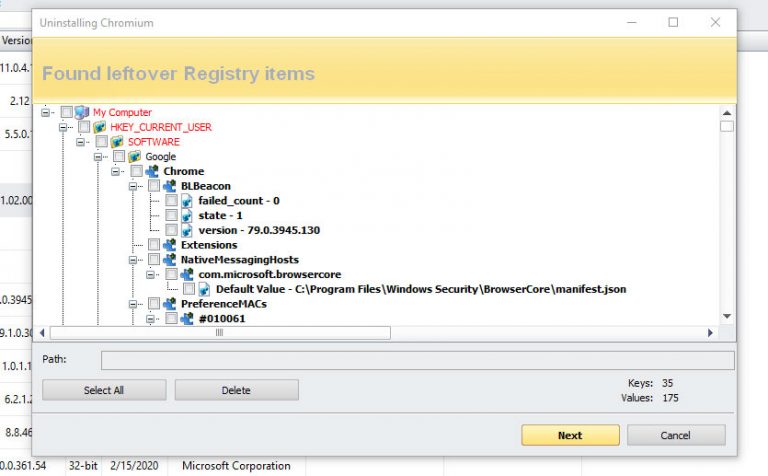Collapse the BLBeacon registry node
Viewport: 768px width, 476px height.
(134, 186)
